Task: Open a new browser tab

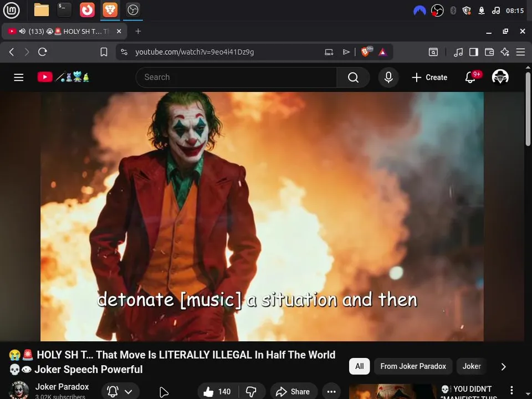Action: pyautogui.click(x=138, y=31)
